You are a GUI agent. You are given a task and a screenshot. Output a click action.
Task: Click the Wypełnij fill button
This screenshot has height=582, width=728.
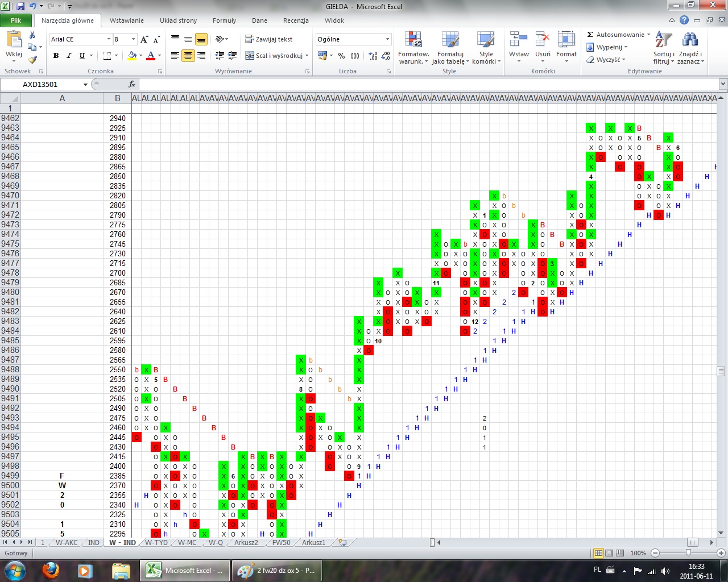point(607,47)
